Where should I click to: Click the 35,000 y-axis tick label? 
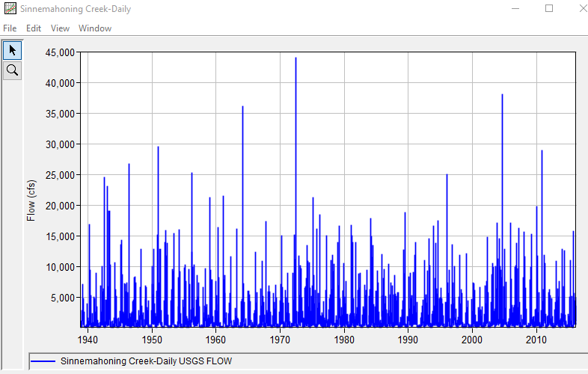60,114
